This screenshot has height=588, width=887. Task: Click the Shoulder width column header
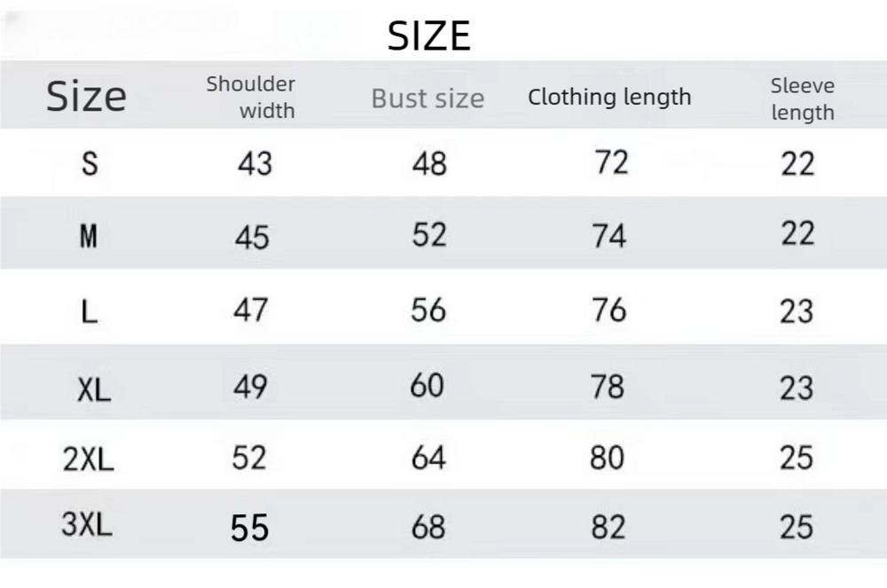tap(251, 97)
